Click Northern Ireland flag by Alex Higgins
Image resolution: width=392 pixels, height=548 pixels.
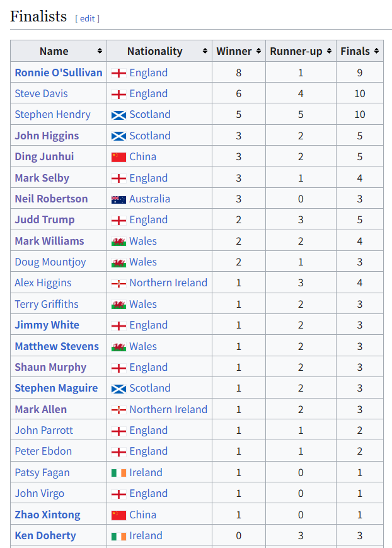point(118,283)
